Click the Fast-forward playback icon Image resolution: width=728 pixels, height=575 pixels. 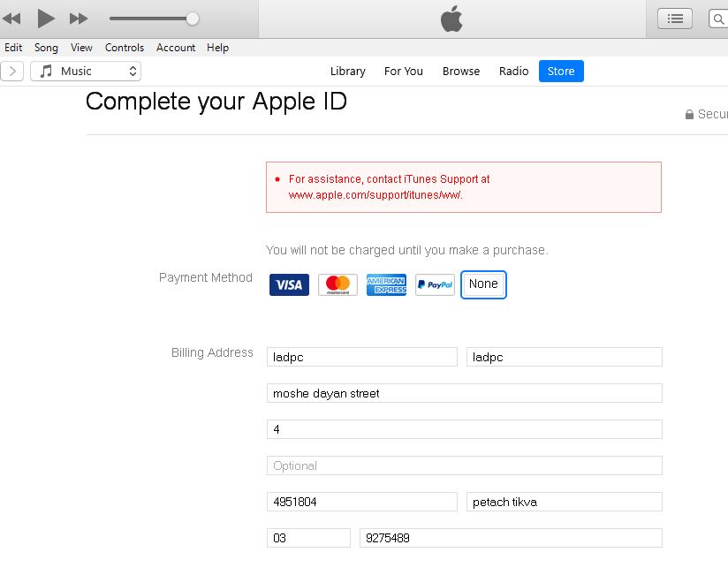78,18
